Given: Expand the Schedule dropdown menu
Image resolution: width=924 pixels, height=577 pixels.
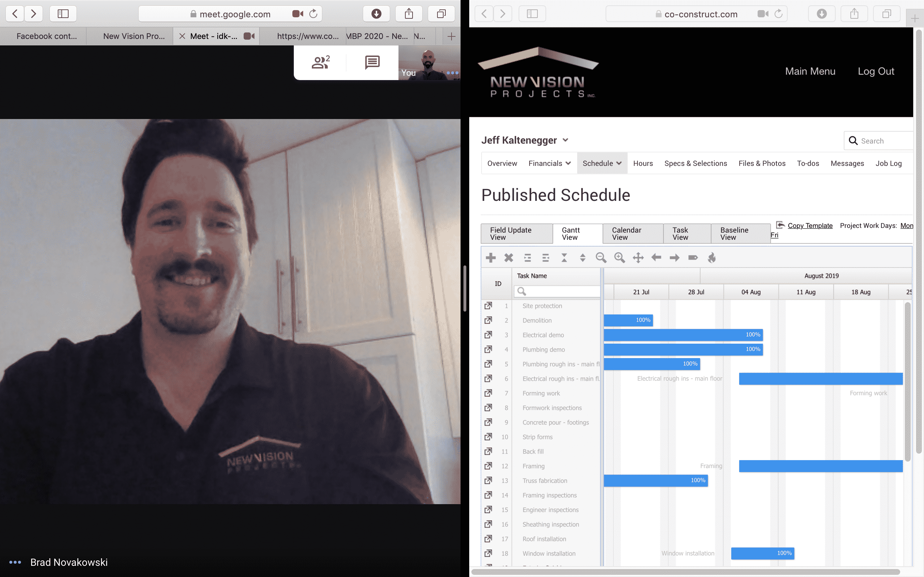Looking at the screenshot, I should (x=602, y=163).
